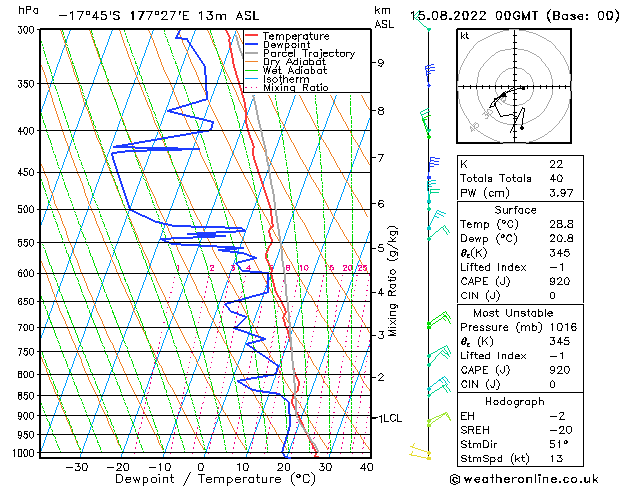Image resolution: width=629 pixels, height=486 pixels.
Task: Click the Mixing Ratio (g/kg) vertical axis title
Action: click(x=392, y=281)
